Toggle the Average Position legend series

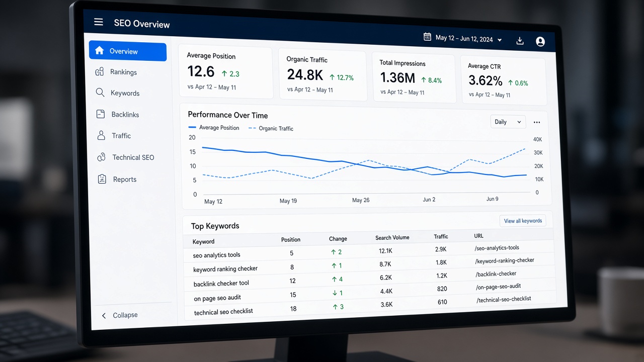[214, 128]
